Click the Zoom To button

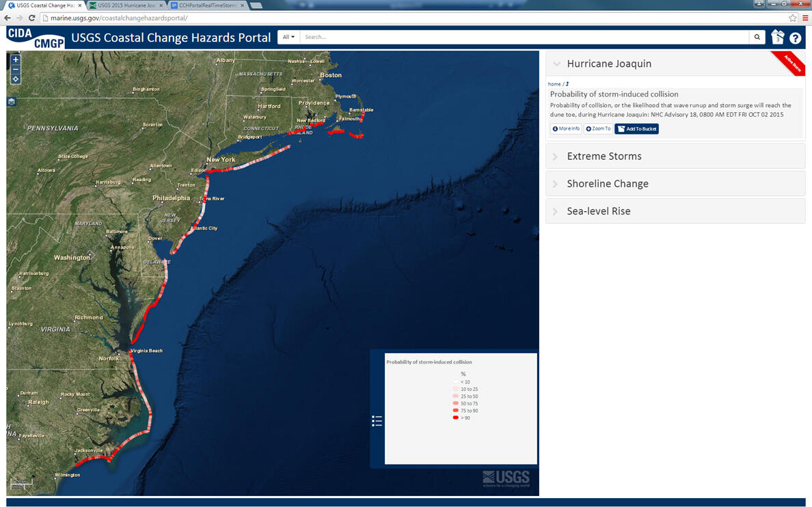598,129
